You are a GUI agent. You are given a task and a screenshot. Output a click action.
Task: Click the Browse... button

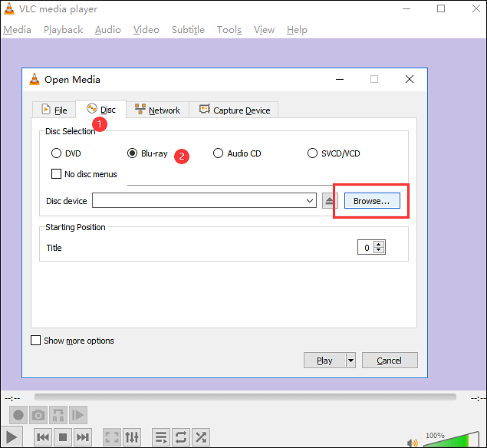371,201
